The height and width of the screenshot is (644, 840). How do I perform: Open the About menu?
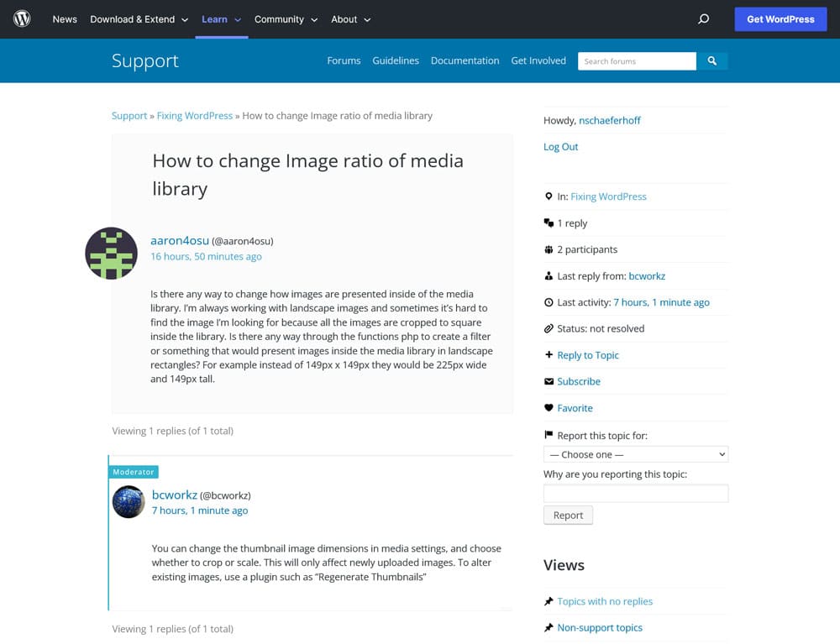click(350, 19)
